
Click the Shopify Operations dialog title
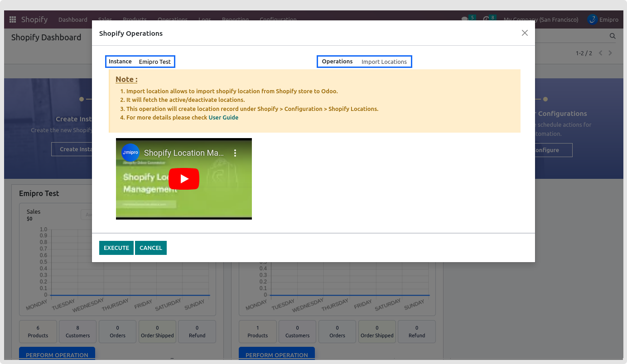tap(131, 33)
